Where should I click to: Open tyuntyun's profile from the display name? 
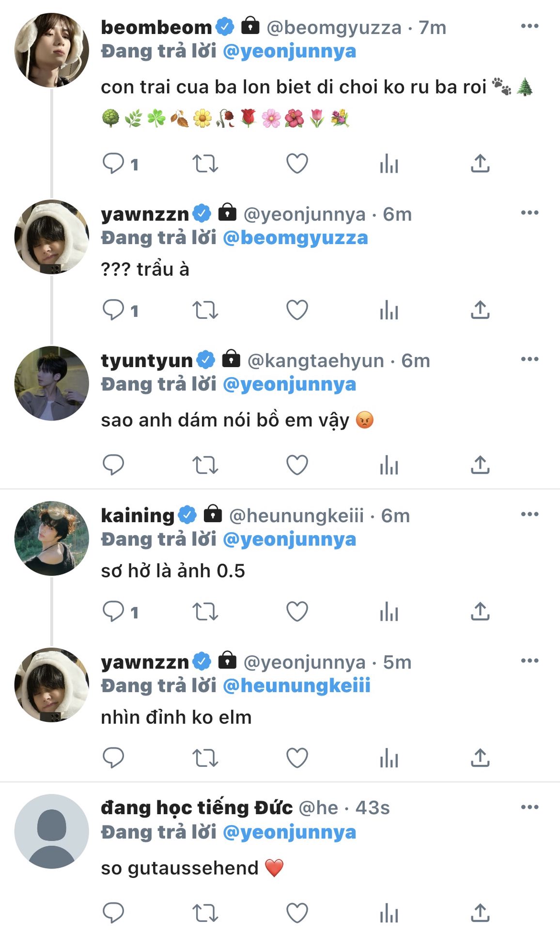[146, 361]
